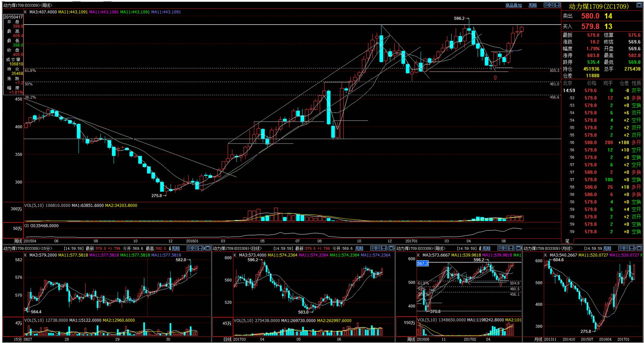Click the split icon in the small 周线 chart header
The height and width of the screenshot is (343, 644).
point(512,248)
